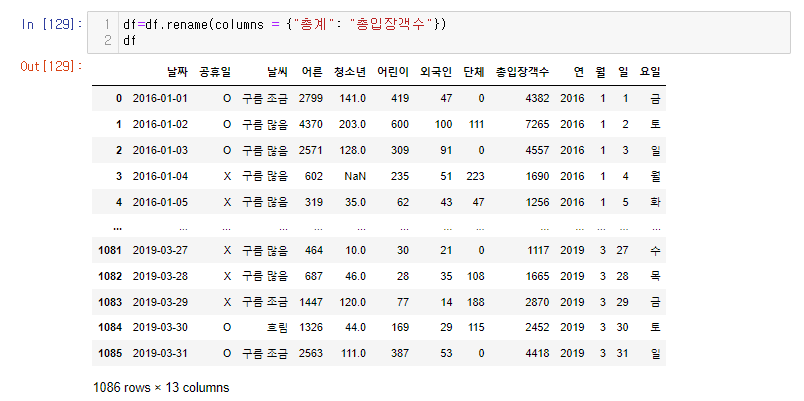Screen dimensions: 804x401
Task: Select the date cell 2019-03-30
Action: (160, 327)
